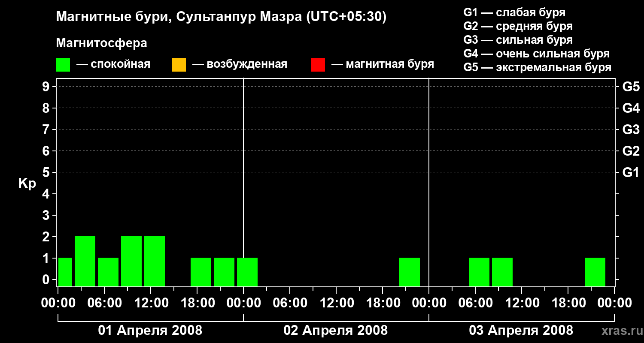The height and width of the screenshot is (343, 644).
Task: Click the Kp 1 bar near 09:00 on 03 April
Action: point(502,272)
